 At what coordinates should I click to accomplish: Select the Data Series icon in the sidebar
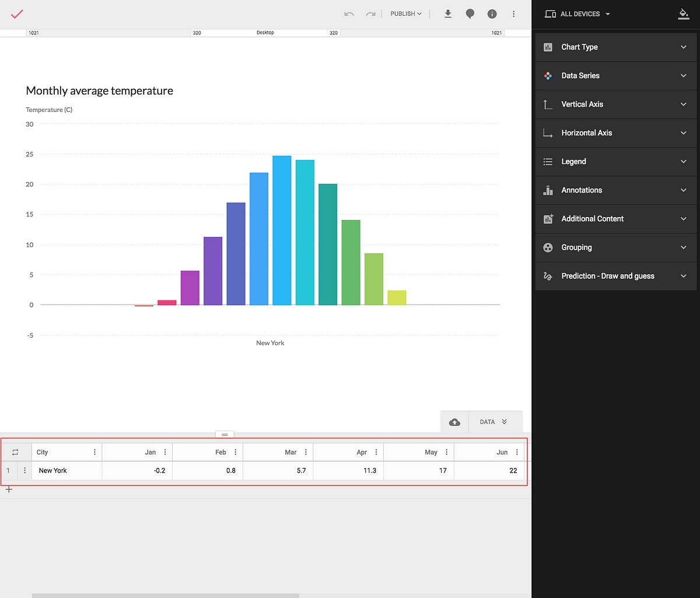click(x=548, y=75)
